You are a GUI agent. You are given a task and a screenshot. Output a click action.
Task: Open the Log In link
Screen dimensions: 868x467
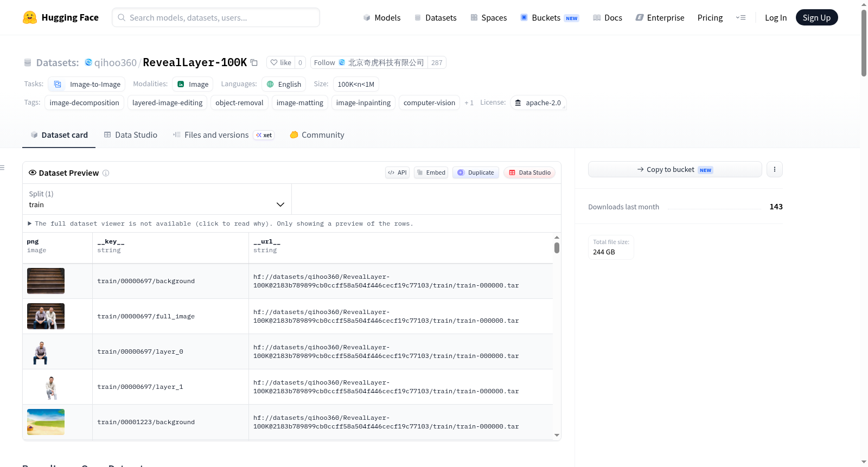click(776, 17)
